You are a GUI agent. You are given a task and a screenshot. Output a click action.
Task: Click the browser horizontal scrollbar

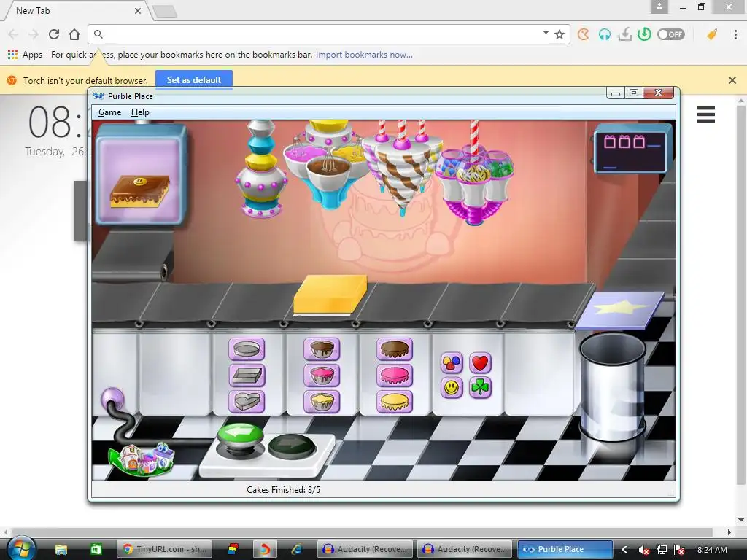(x=362, y=532)
